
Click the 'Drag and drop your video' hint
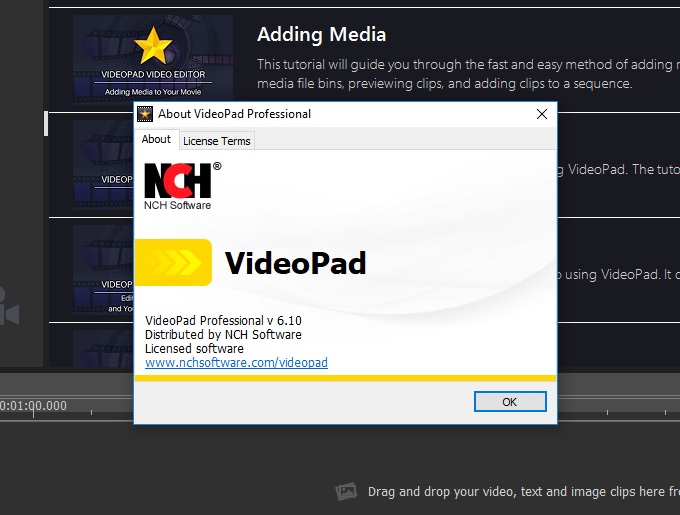click(x=523, y=492)
